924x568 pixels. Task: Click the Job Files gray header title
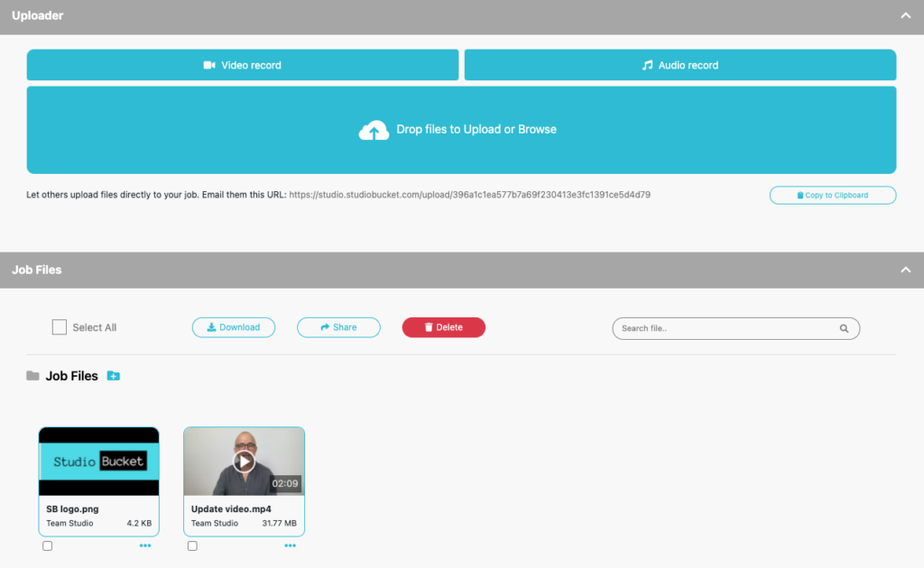click(36, 270)
